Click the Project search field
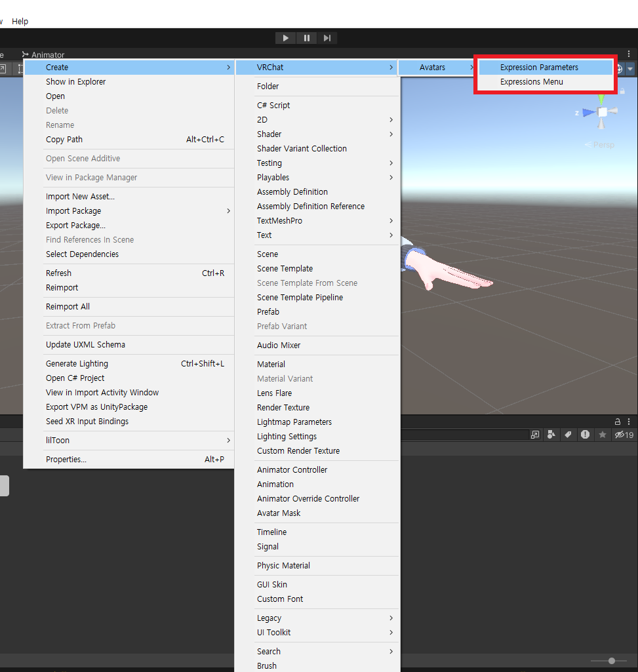Screen dimensions: 638x672 464,435
